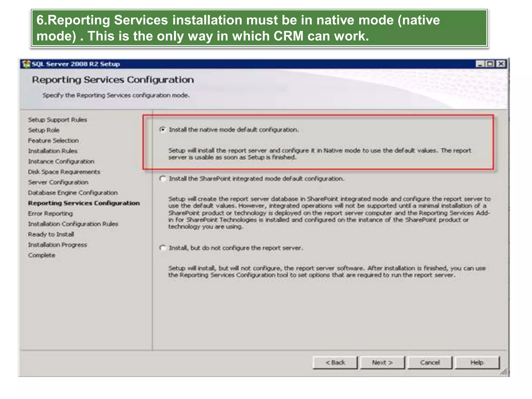Click bold Reporting Services Configuration sidebar step
532x399 pixels.
point(84,203)
